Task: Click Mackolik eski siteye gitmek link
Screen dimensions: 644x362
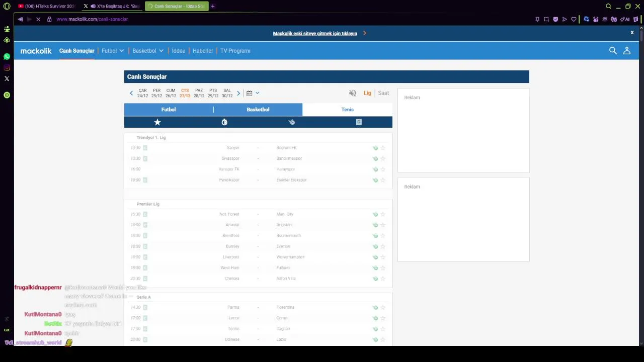Action: [x=315, y=34]
